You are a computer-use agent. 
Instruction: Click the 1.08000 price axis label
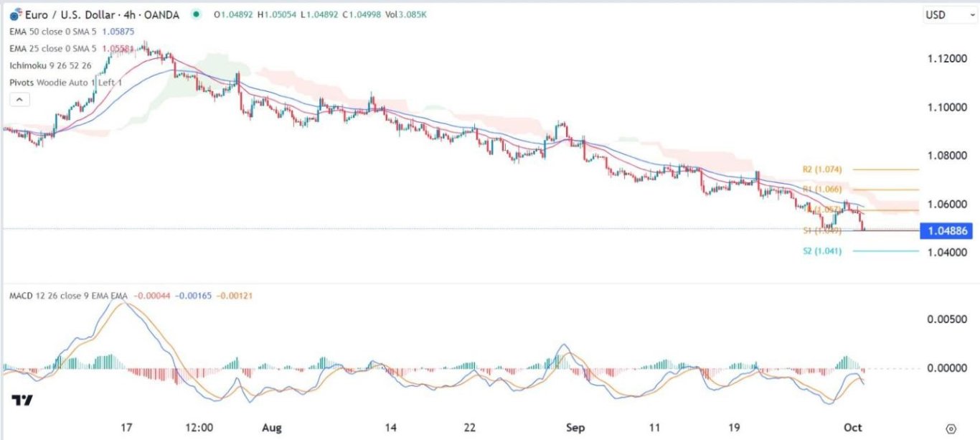coord(949,155)
